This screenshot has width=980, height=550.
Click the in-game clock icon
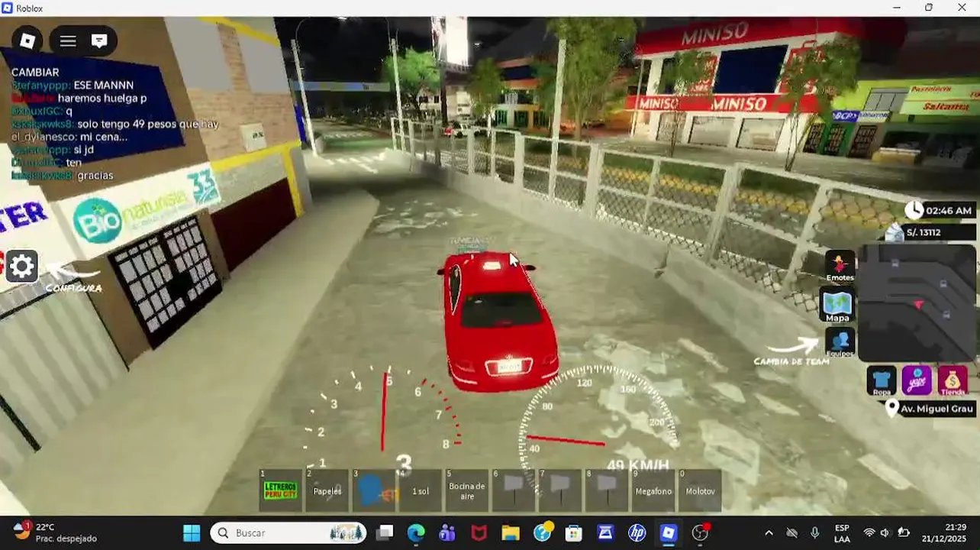[x=914, y=210]
